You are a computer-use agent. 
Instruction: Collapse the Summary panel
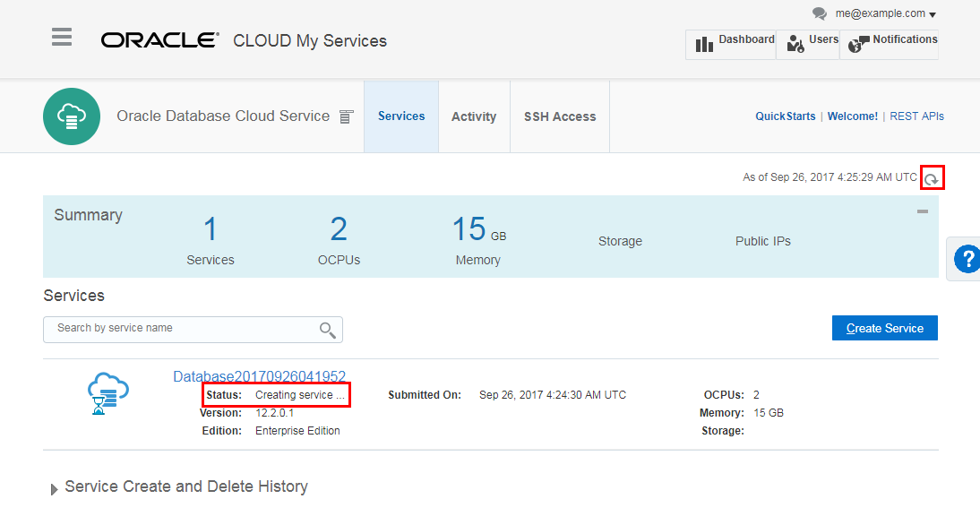point(922,211)
